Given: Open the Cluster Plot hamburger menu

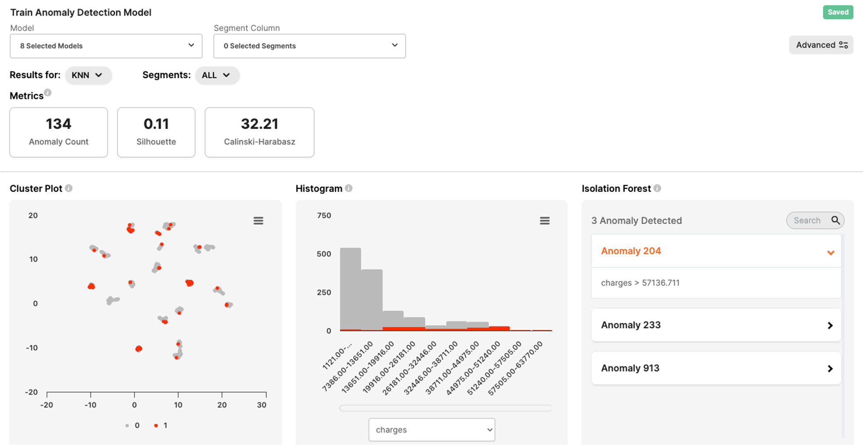Looking at the screenshot, I should [258, 221].
